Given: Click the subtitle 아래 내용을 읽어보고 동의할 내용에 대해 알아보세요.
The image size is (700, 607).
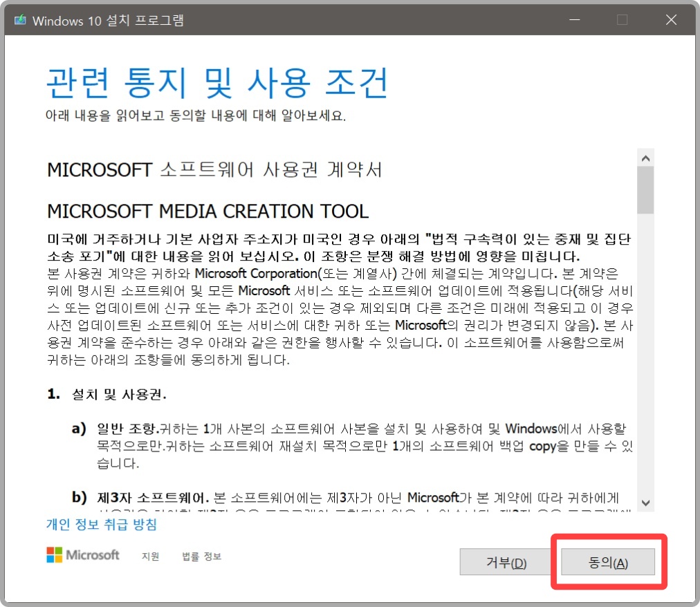Looking at the screenshot, I should click(x=196, y=115).
